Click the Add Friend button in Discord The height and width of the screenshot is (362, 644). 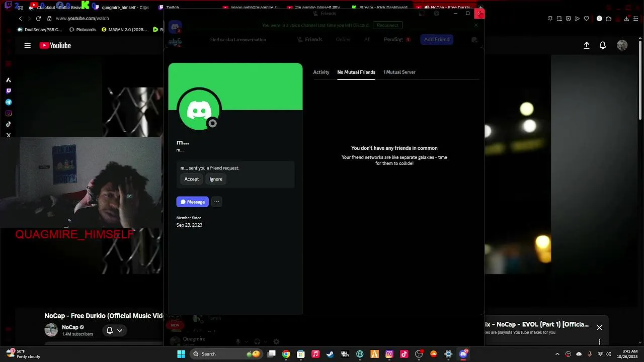[x=437, y=39]
